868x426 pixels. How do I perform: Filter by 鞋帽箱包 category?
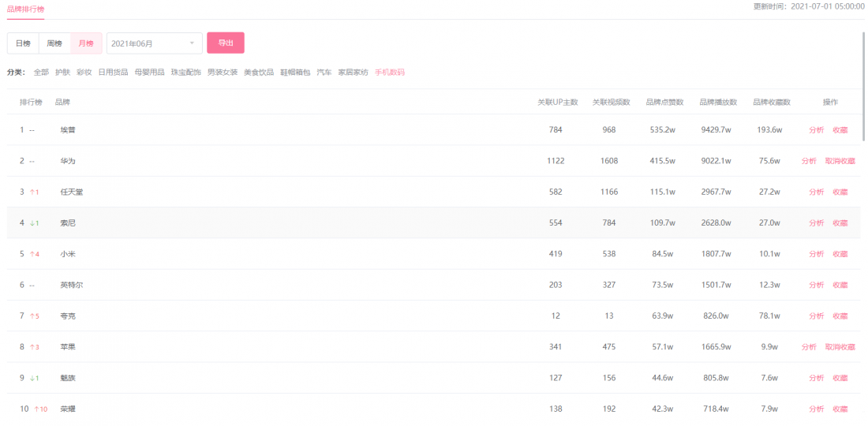(295, 73)
